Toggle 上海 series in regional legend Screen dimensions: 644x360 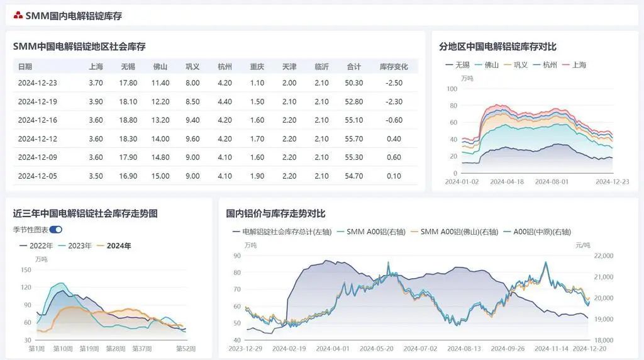click(x=574, y=65)
